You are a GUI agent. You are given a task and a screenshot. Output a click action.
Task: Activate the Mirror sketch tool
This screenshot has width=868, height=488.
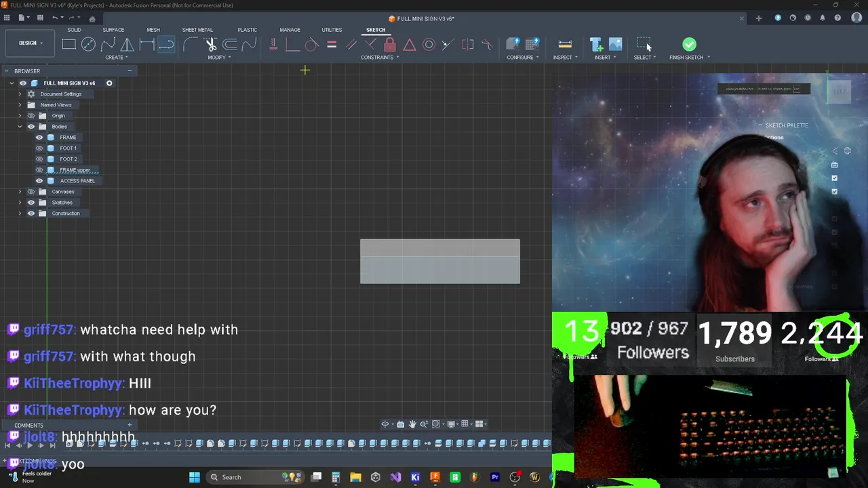(x=127, y=45)
